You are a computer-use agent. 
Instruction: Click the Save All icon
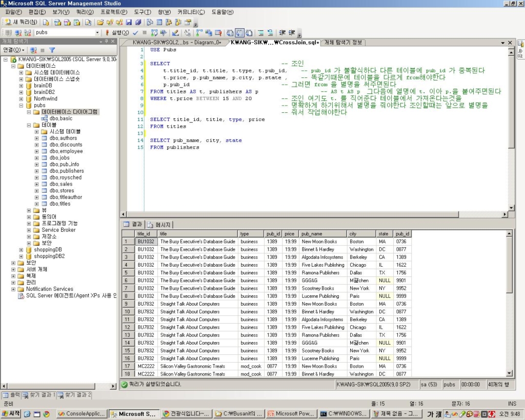pyautogui.click(x=138, y=22)
